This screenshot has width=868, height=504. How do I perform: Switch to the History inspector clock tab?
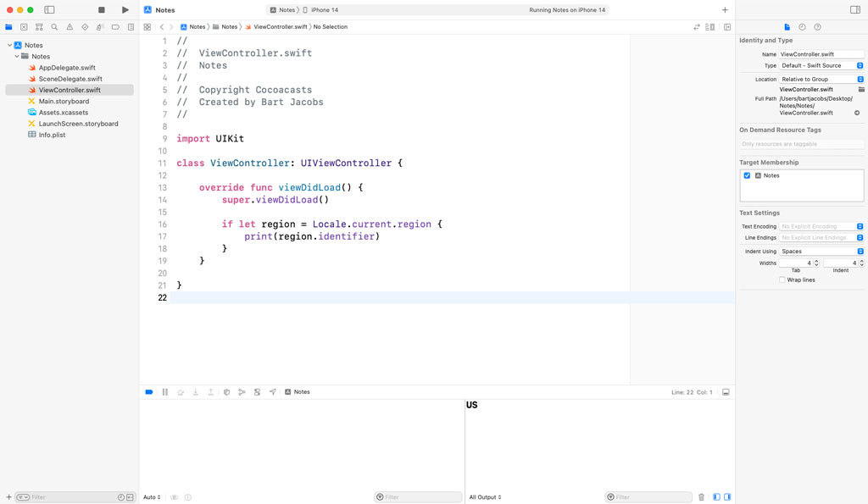802,26
